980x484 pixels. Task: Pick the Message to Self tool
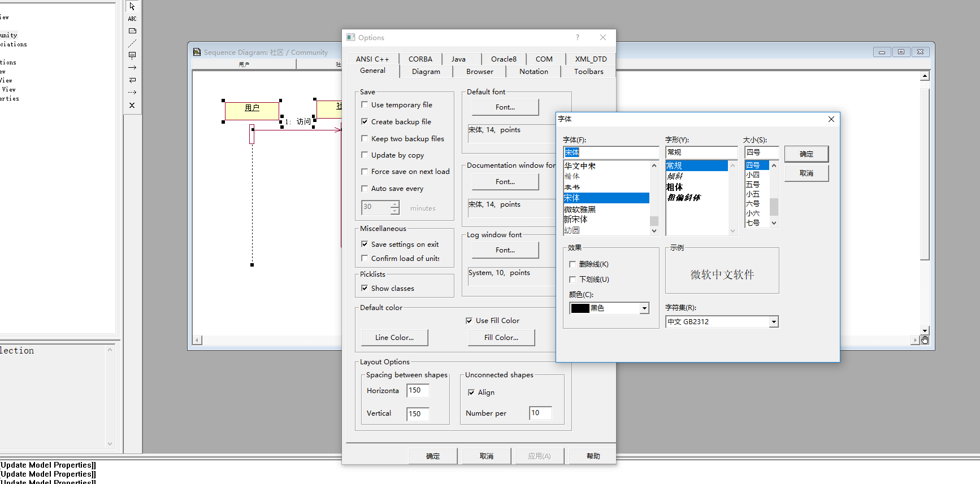pos(132,80)
